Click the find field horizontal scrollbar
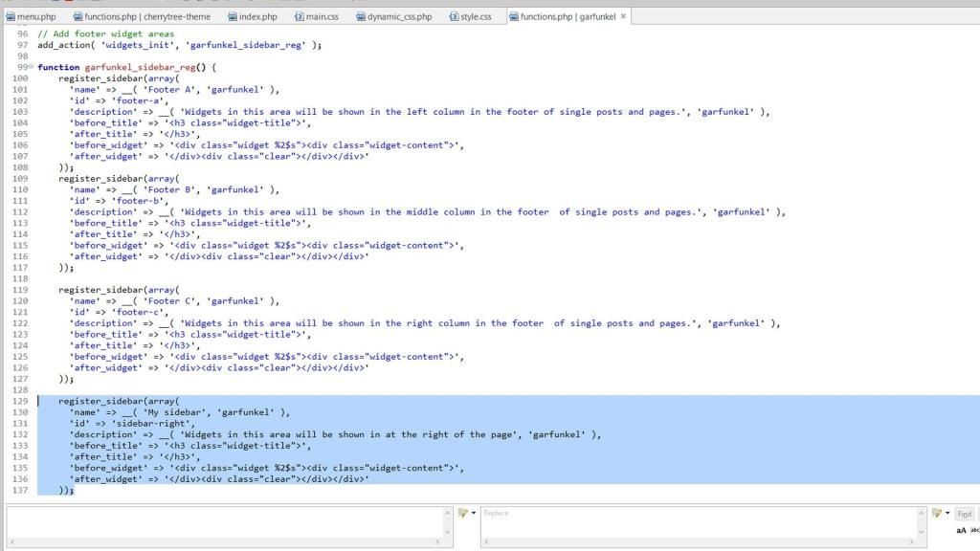 tap(225, 542)
